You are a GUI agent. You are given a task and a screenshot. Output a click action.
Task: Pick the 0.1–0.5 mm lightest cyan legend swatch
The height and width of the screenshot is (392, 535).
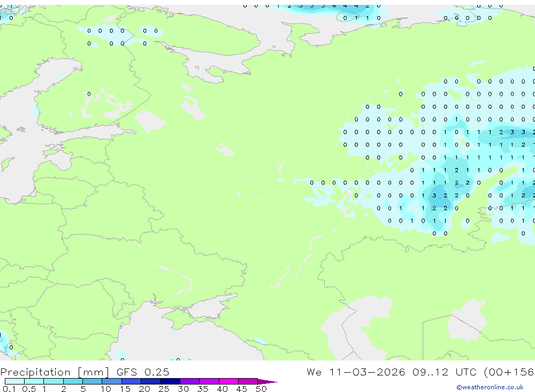coord(14,381)
